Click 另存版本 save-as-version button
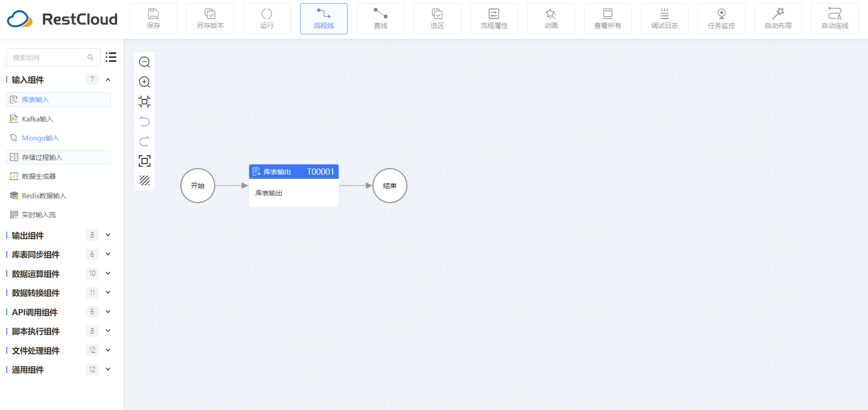The height and width of the screenshot is (410, 868). pos(210,19)
